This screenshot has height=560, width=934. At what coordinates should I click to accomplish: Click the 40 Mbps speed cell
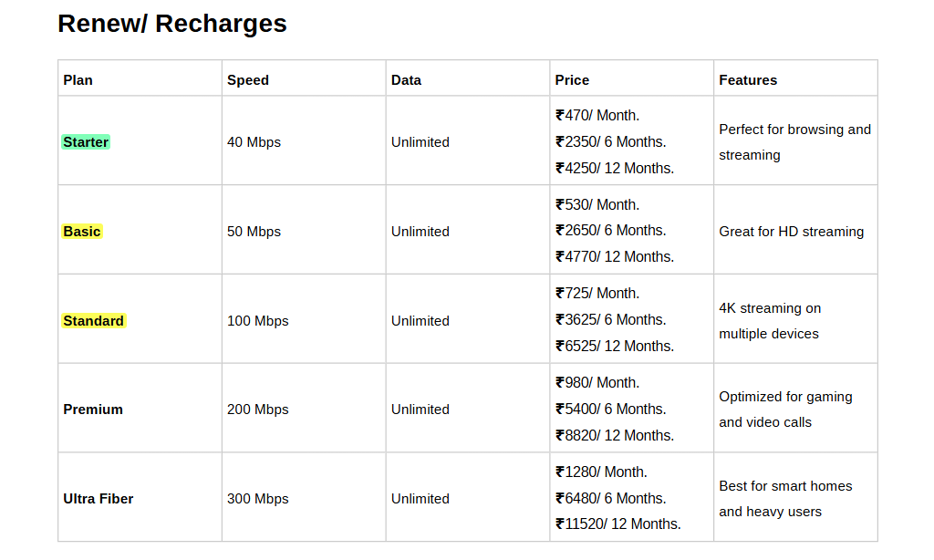[254, 142]
